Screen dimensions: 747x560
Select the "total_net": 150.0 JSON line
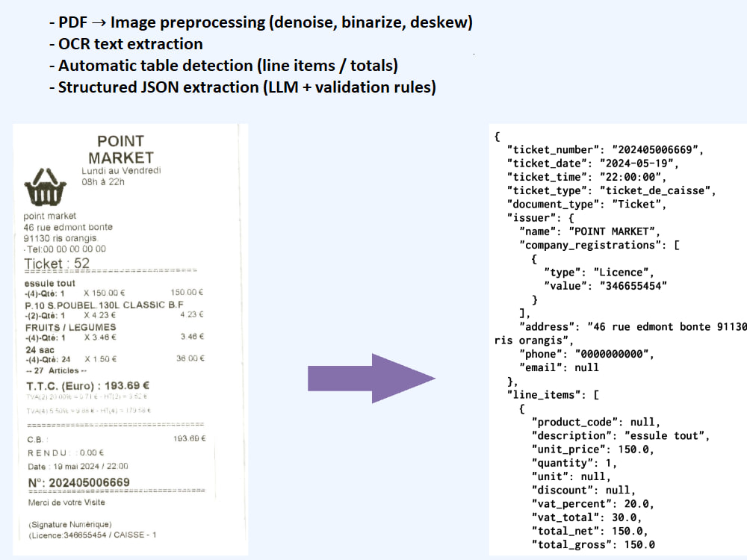click(x=590, y=531)
